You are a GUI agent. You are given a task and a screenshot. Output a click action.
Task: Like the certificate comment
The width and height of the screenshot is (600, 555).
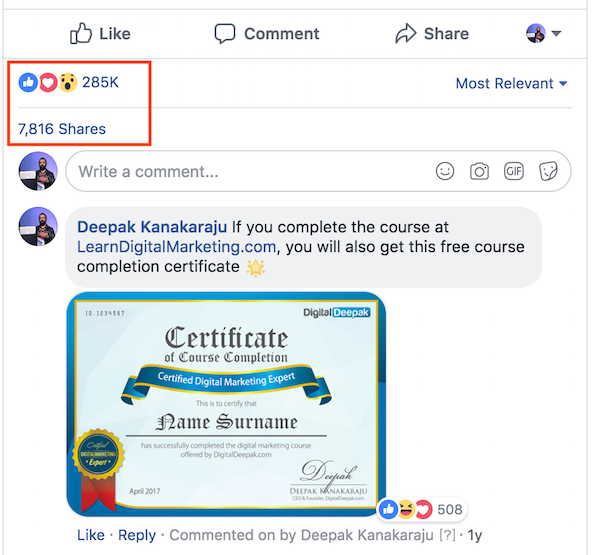pyautogui.click(x=91, y=535)
